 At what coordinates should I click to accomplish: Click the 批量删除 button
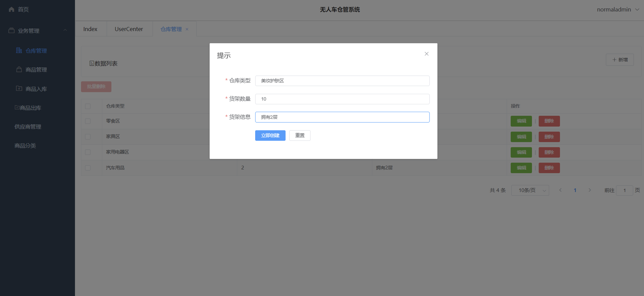click(x=96, y=86)
